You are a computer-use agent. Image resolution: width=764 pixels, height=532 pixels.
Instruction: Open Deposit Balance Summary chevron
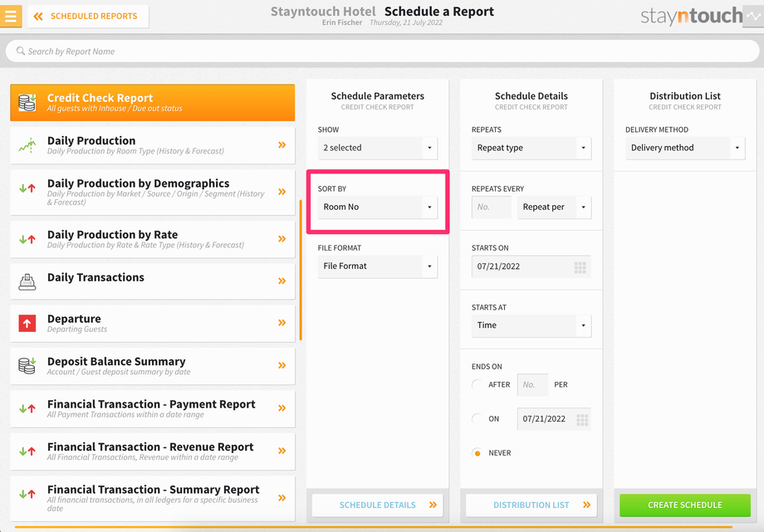click(x=282, y=365)
